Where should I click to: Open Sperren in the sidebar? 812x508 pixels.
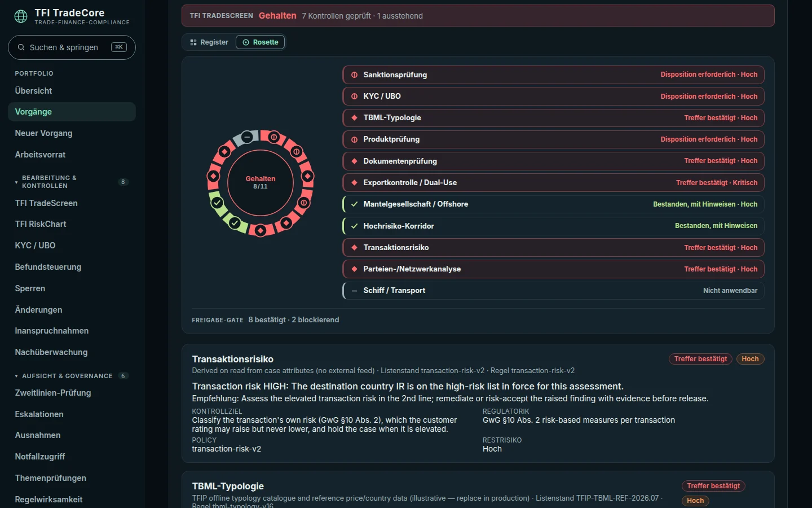[72, 288]
